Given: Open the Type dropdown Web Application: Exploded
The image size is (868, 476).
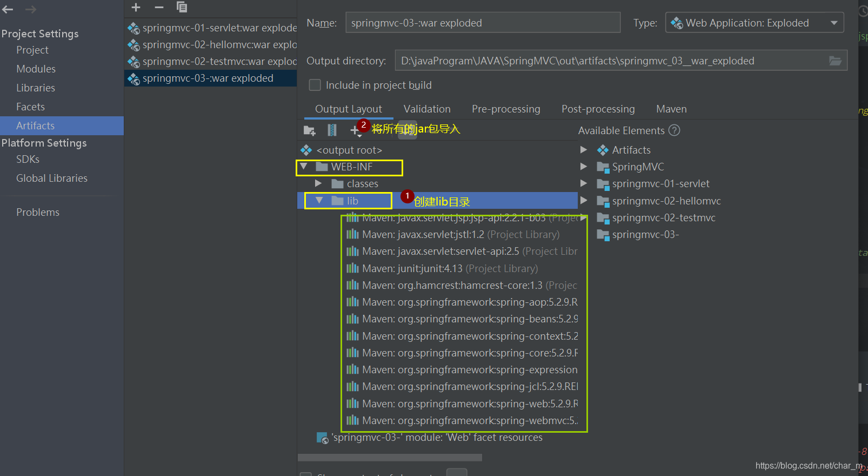Looking at the screenshot, I should point(755,23).
